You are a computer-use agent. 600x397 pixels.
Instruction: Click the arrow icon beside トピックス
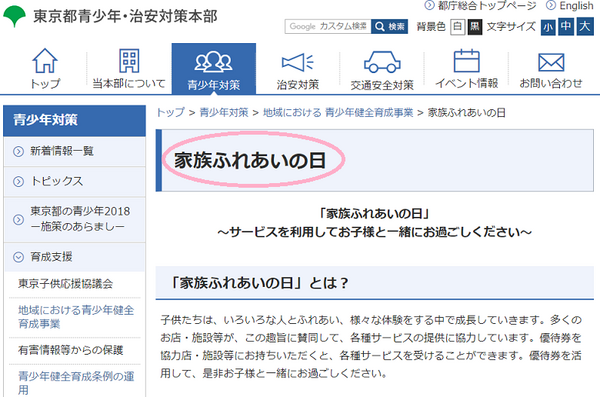pos(18,181)
